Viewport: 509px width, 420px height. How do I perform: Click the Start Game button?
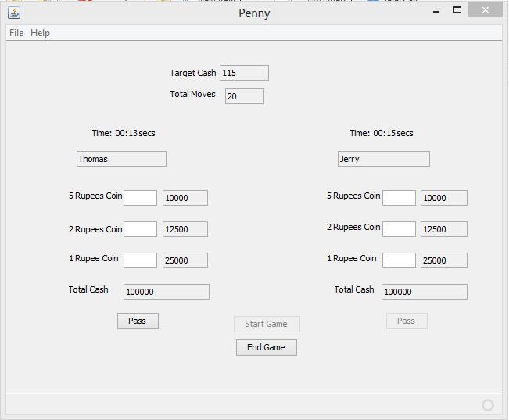pos(266,324)
